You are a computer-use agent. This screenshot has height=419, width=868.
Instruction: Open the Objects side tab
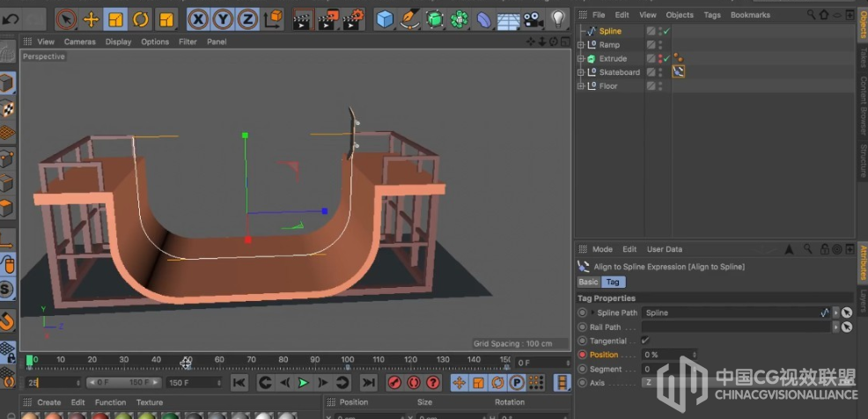863,25
